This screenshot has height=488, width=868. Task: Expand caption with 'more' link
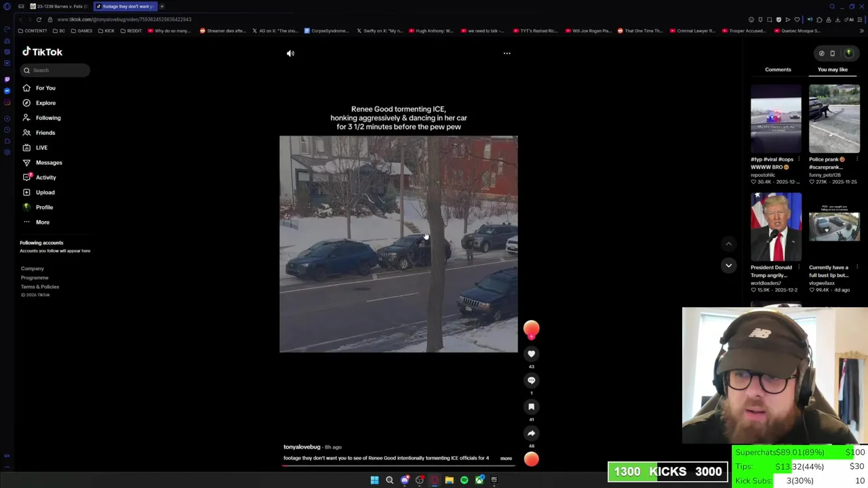coord(506,459)
